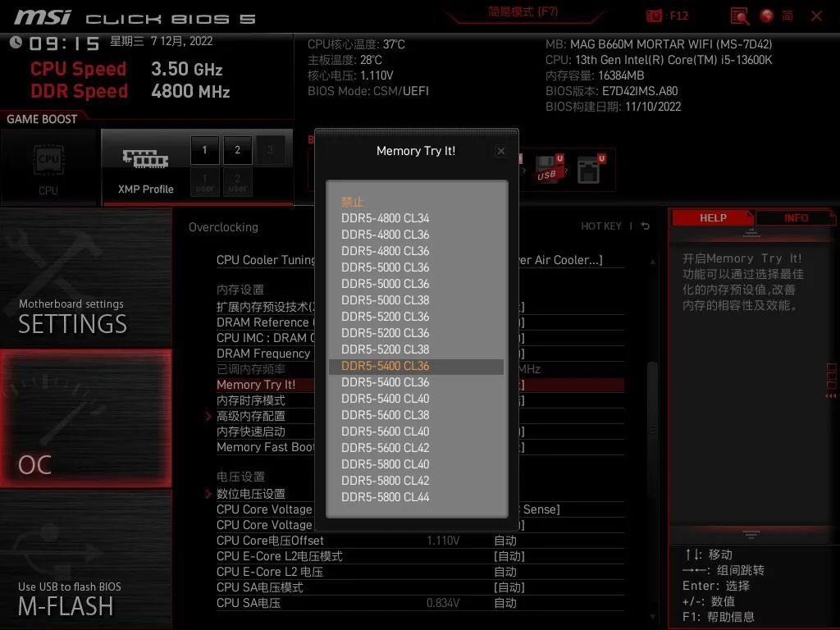The image size is (840, 630).
Task: Take a screenshot with the F12 camera icon
Action: (x=654, y=16)
